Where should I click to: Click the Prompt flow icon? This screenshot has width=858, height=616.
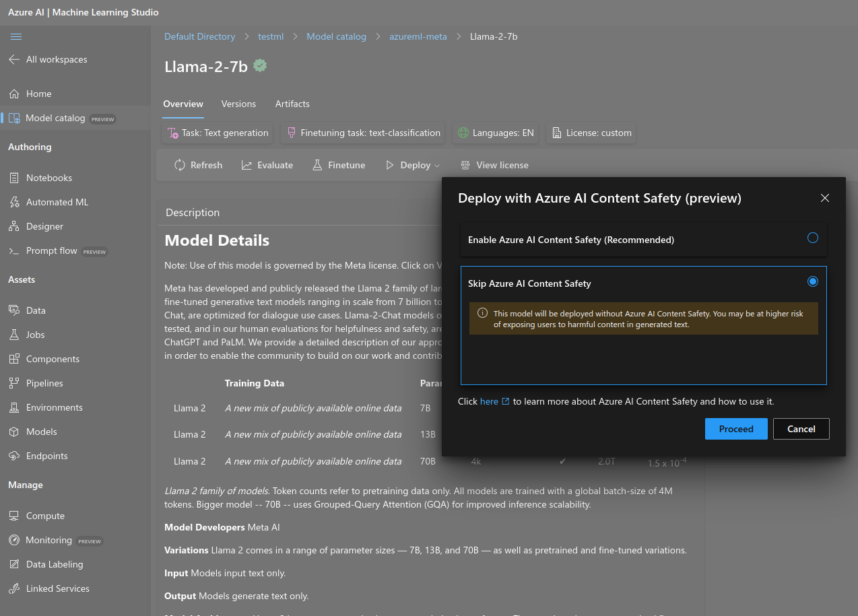[14, 250]
